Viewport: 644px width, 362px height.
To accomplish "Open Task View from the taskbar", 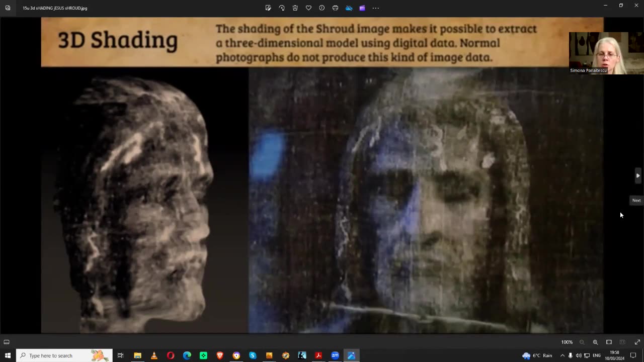I will tap(120, 355).
